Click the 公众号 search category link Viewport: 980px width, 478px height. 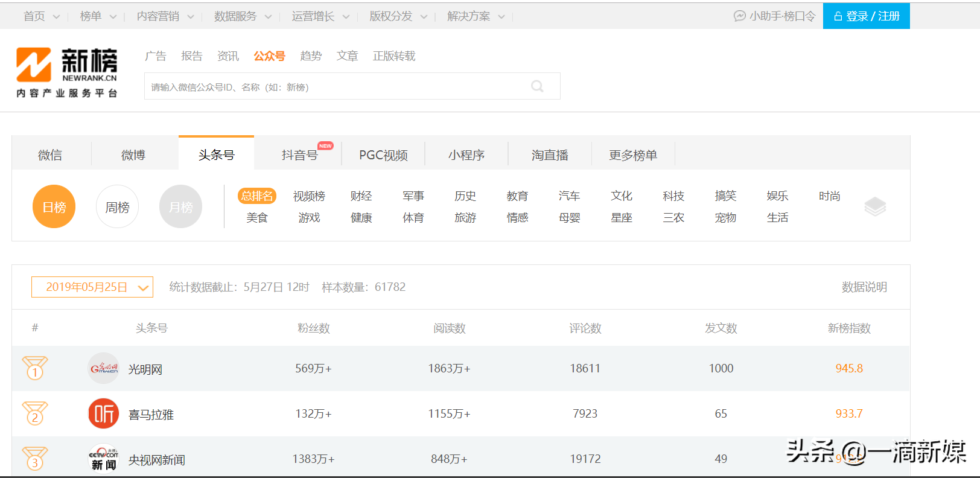point(269,56)
